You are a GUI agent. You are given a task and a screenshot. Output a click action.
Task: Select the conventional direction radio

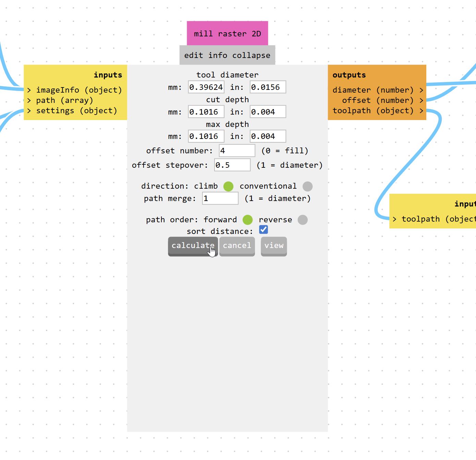tap(307, 186)
